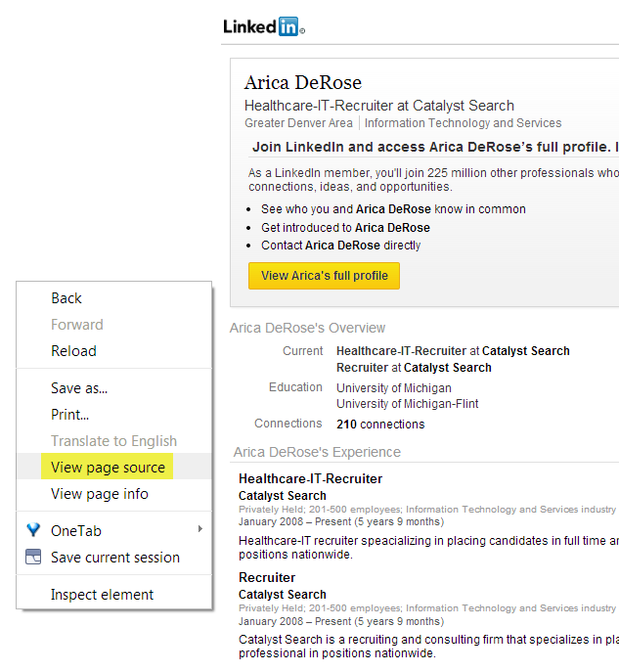This screenshot has height=672, width=619.
Task: Click the Education label in overview
Action: (295, 387)
